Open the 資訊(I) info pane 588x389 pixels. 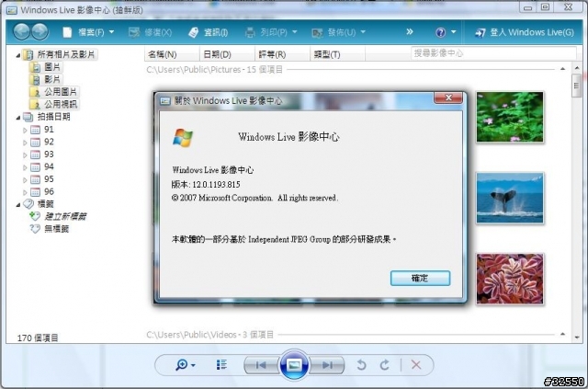(209, 32)
